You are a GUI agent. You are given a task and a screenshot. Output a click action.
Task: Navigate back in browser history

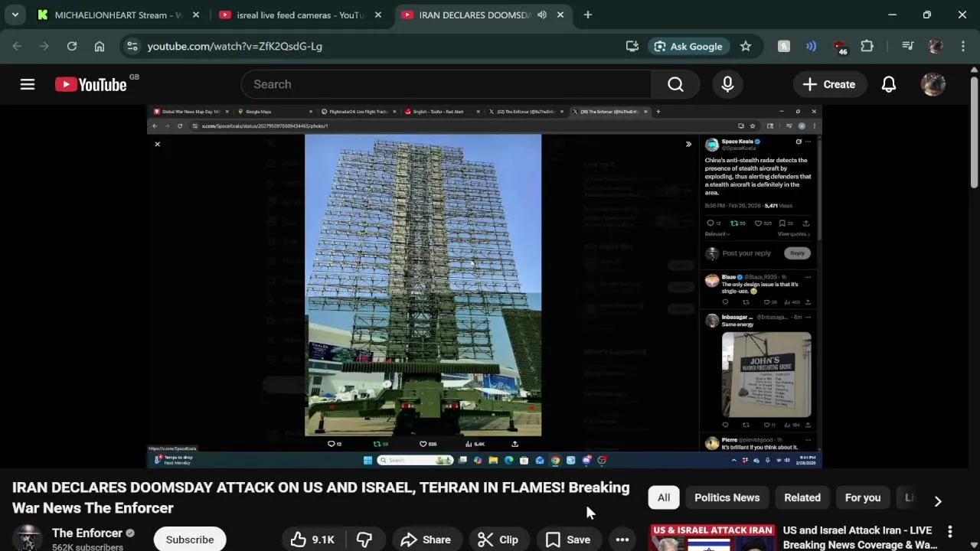(18, 46)
